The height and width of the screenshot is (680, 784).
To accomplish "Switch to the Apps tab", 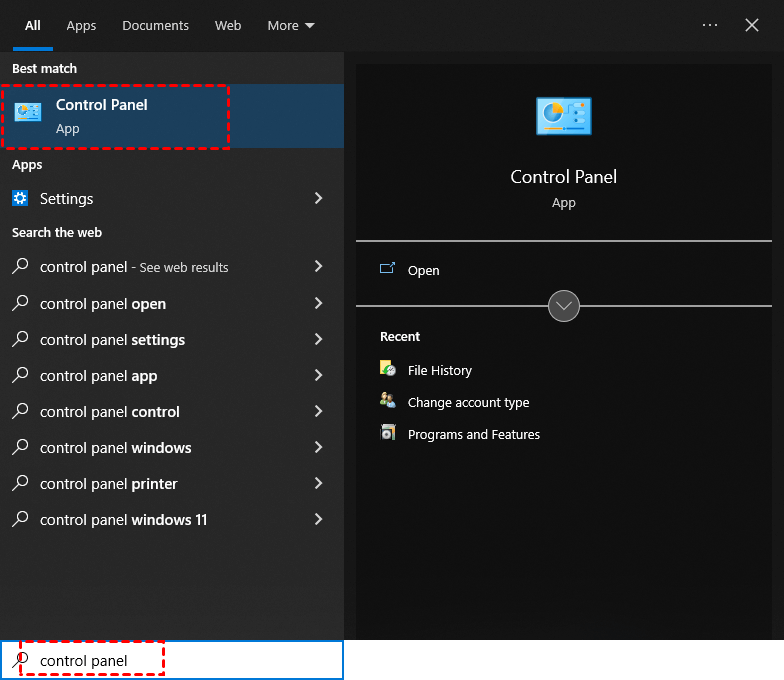I will pos(81,26).
